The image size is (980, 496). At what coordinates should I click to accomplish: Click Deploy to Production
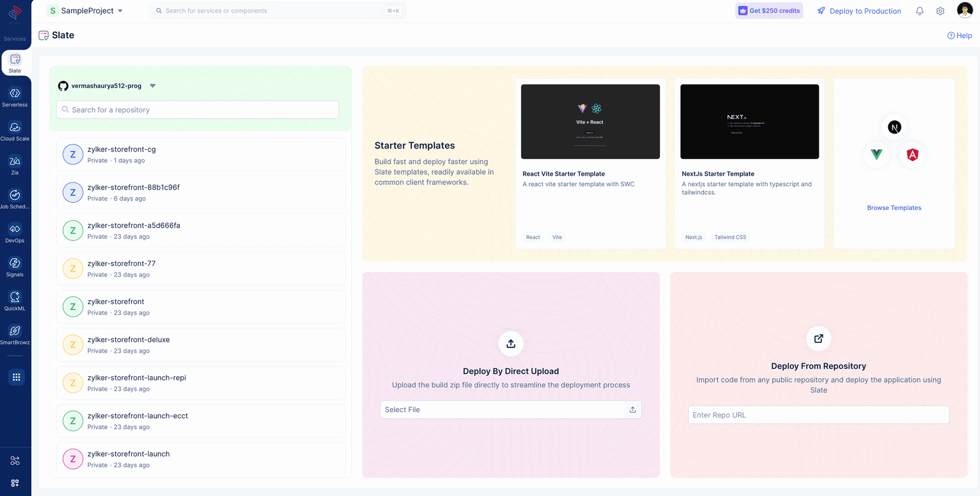[859, 11]
